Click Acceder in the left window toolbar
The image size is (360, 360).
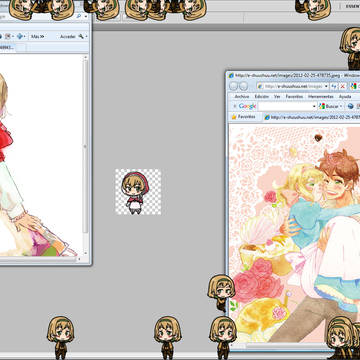click(x=68, y=36)
